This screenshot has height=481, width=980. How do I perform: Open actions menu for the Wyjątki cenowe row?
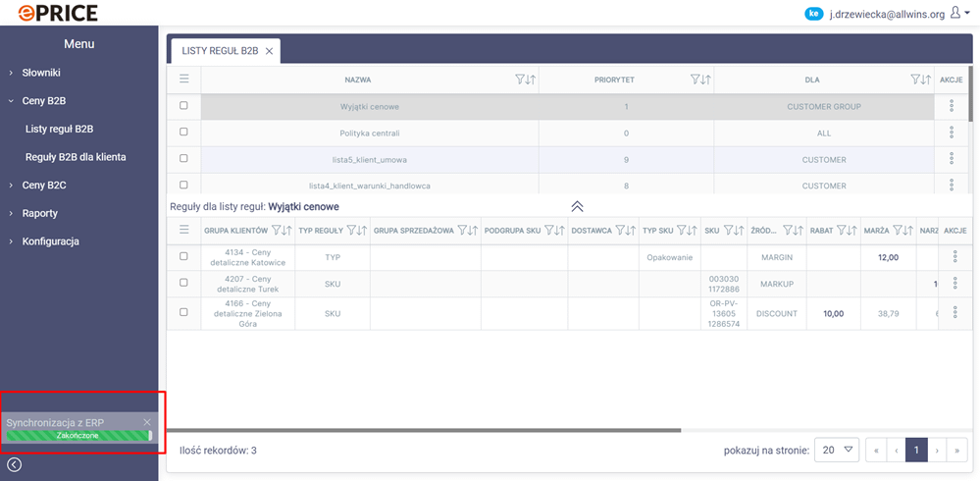click(952, 106)
